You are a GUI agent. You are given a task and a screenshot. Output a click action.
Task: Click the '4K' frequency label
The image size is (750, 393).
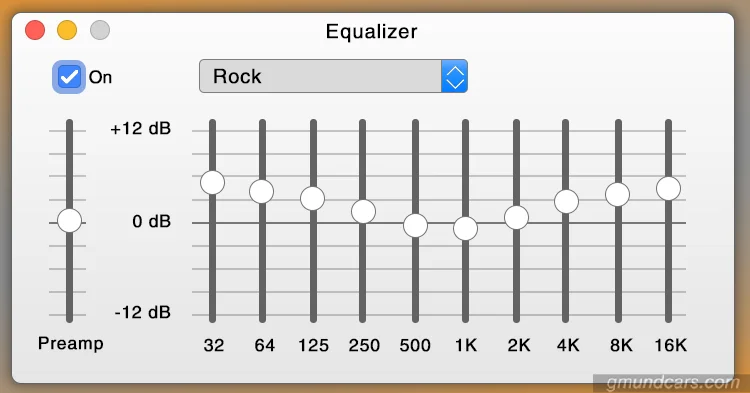pos(568,345)
